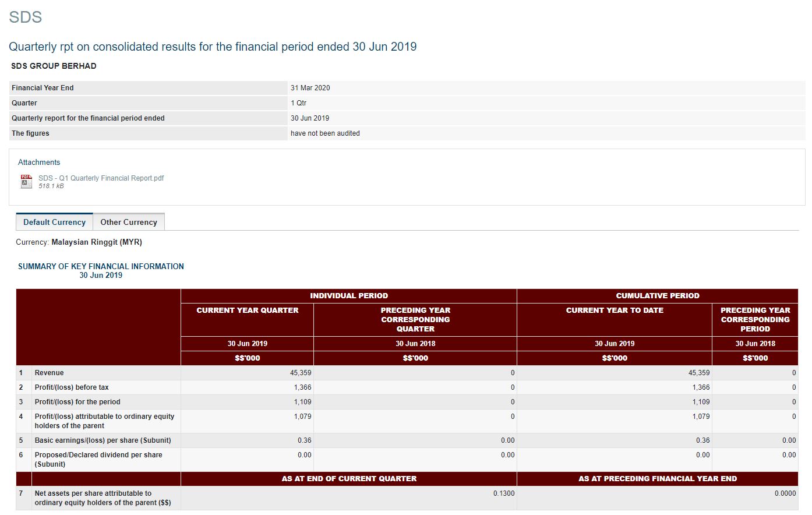The image size is (812, 515).
Task: Click year-to-date attributable profit 1,079
Action: point(701,417)
